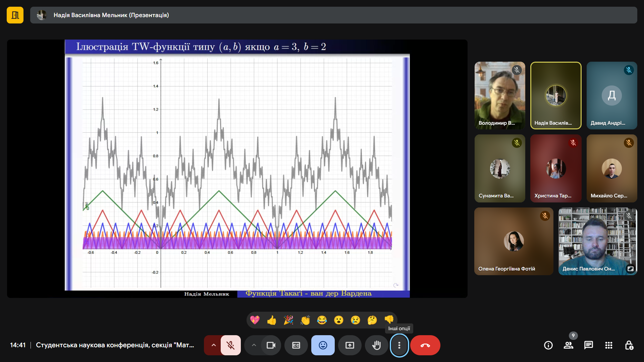
Task: Expand audio settings arrow next to microphone
Action: pyautogui.click(x=213, y=345)
